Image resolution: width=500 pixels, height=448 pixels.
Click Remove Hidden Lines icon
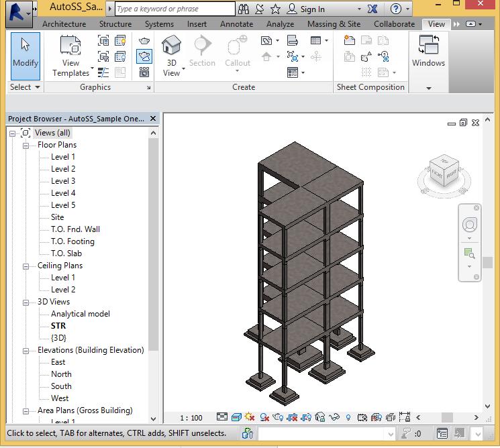[120, 57]
